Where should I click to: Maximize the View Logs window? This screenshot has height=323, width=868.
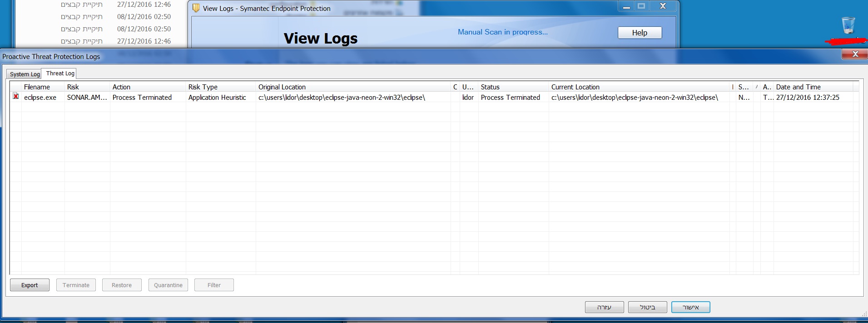[641, 6]
